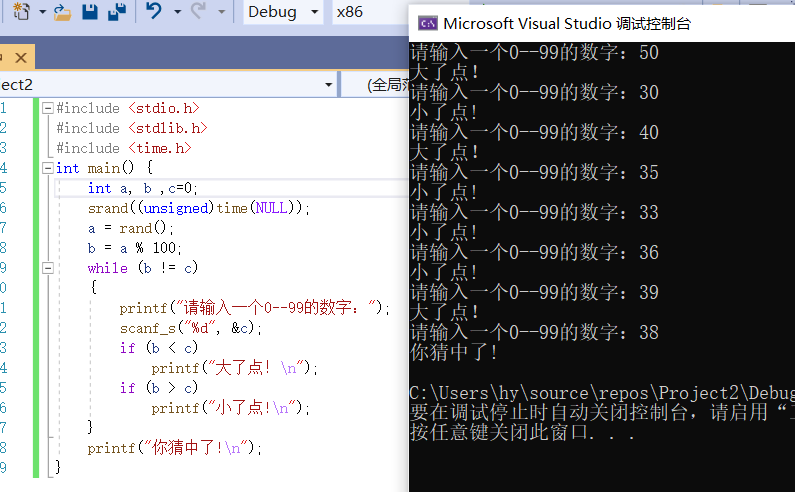Open the Debug configuration dropdown
This screenshot has width=795, height=492.
[x=283, y=11]
